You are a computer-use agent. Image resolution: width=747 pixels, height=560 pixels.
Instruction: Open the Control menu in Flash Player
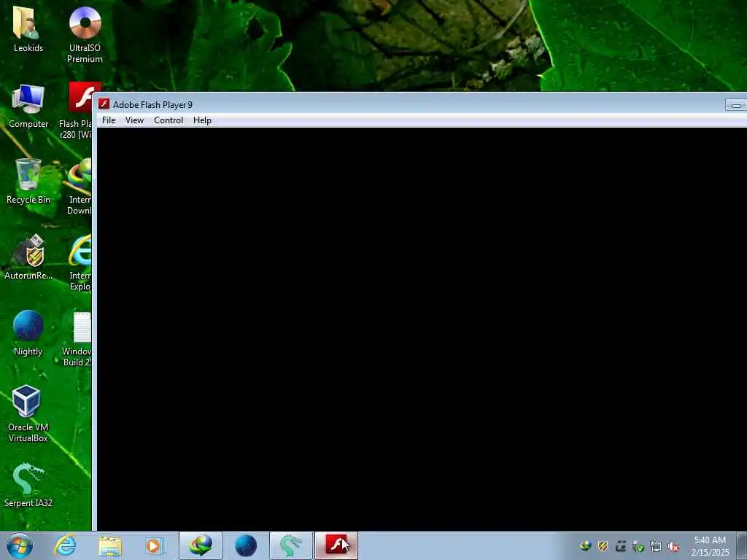point(169,120)
